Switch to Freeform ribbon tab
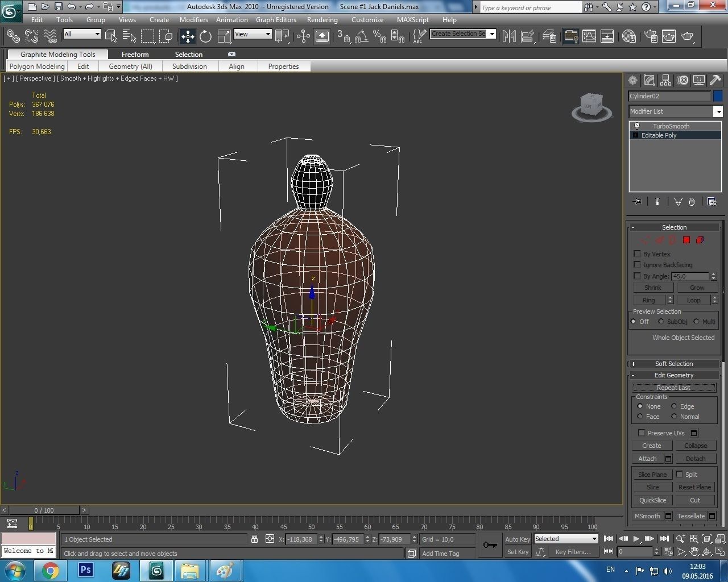The width and height of the screenshot is (728, 582). pyautogui.click(x=135, y=55)
